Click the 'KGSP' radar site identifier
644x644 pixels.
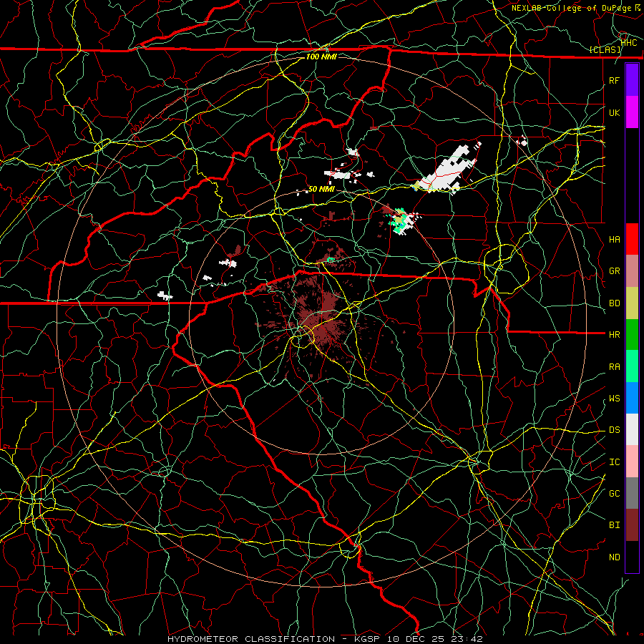pos(366,639)
